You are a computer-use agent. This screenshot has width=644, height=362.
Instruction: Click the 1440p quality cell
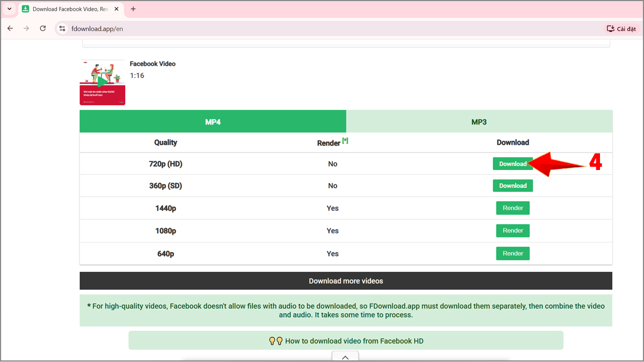pyautogui.click(x=166, y=209)
